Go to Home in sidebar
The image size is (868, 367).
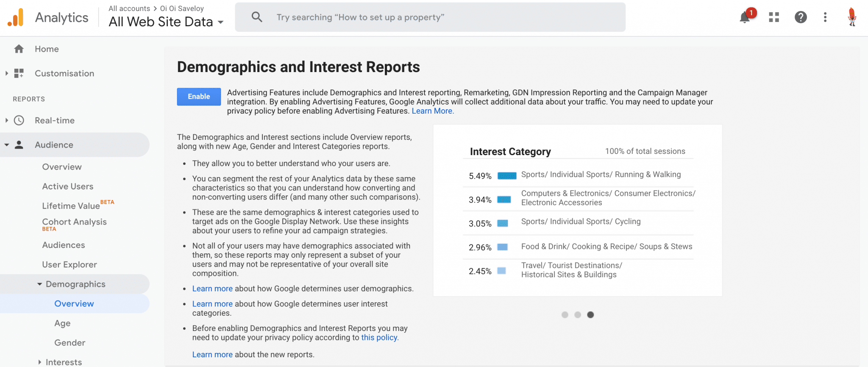47,49
